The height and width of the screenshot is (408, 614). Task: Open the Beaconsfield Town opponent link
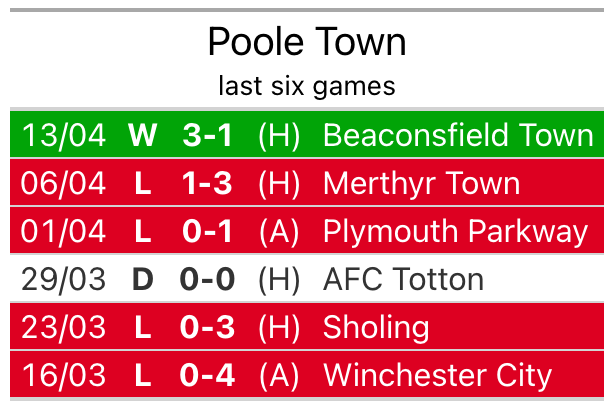458,135
